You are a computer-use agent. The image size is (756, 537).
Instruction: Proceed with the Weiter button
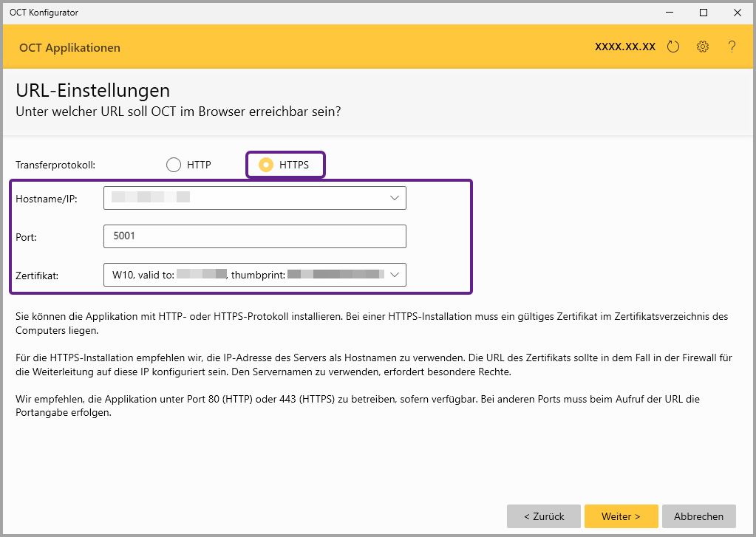tap(621, 516)
